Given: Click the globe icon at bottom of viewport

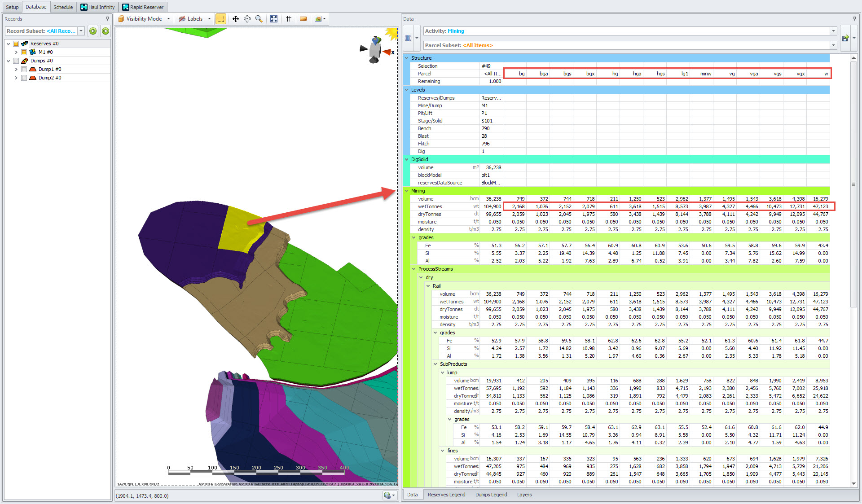Looking at the screenshot, I should pyautogui.click(x=387, y=495).
